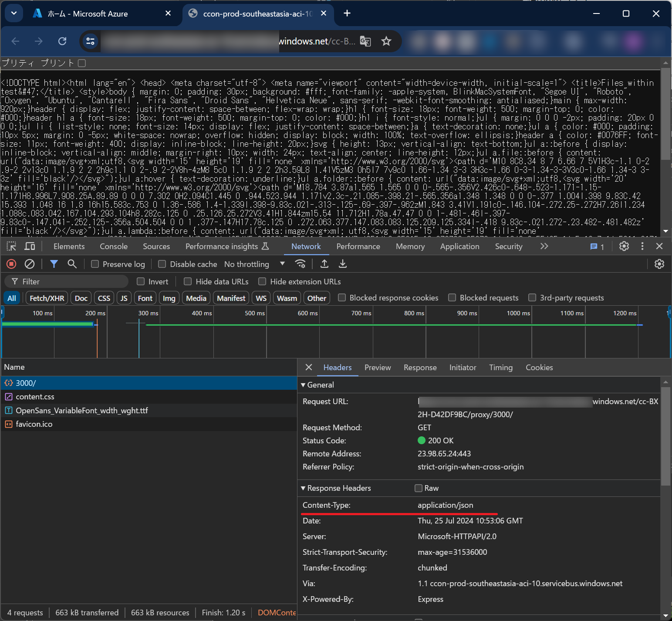Image resolution: width=672 pixels, height=621 pixels.
Task: Tick the Hide data URLs checkbox
Action: point(188,282)
